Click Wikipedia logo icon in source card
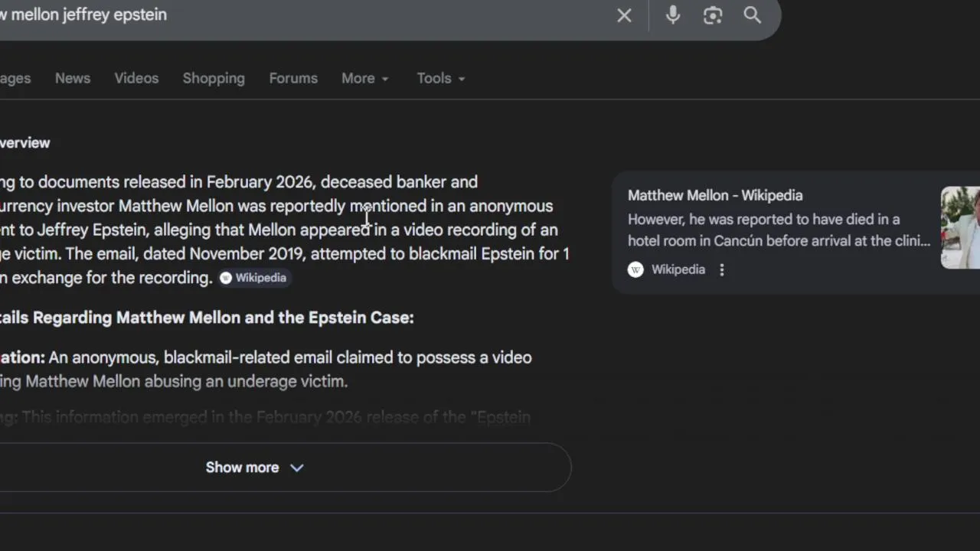Screen dimensions: 980x551 (x=635, y=269)
